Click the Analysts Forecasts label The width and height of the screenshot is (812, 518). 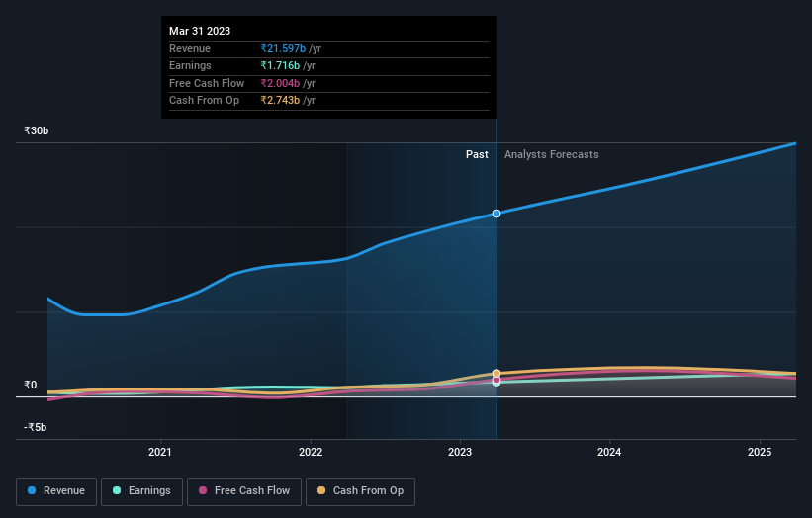pos(552,154)
